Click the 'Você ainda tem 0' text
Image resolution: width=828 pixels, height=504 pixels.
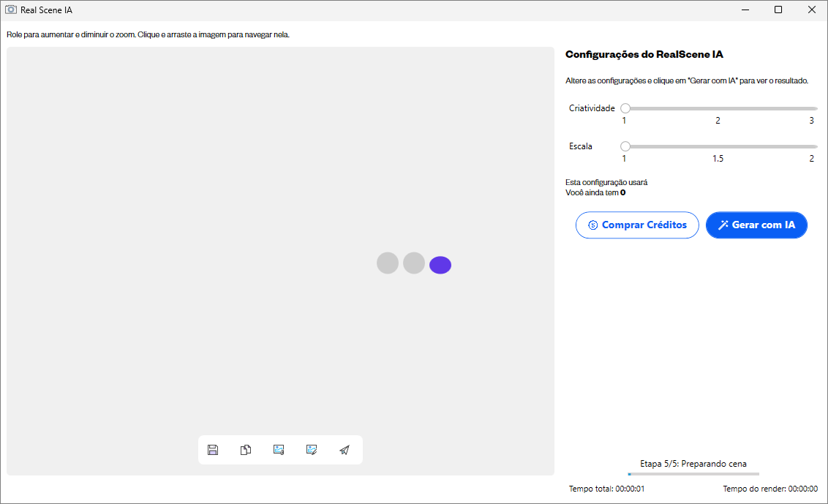coord(595,192)
